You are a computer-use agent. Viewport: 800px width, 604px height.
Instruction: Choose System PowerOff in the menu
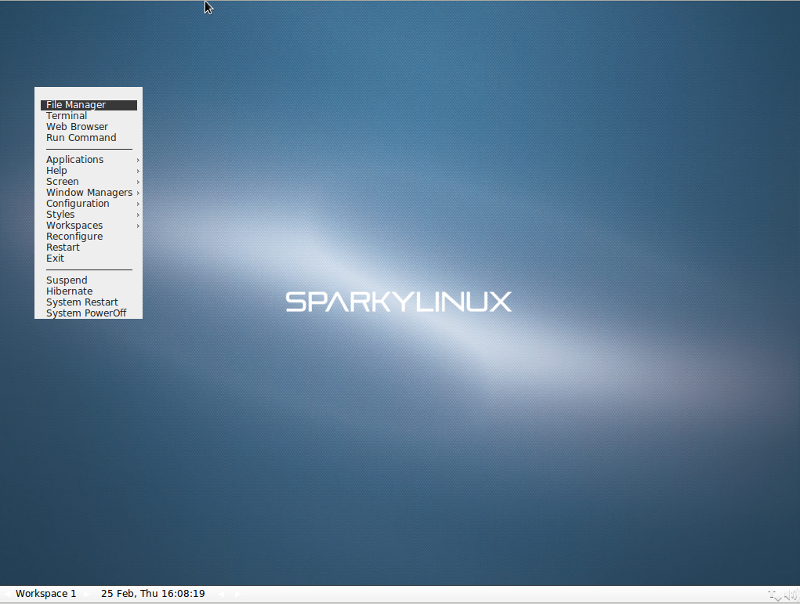click(x=89, y=313)
